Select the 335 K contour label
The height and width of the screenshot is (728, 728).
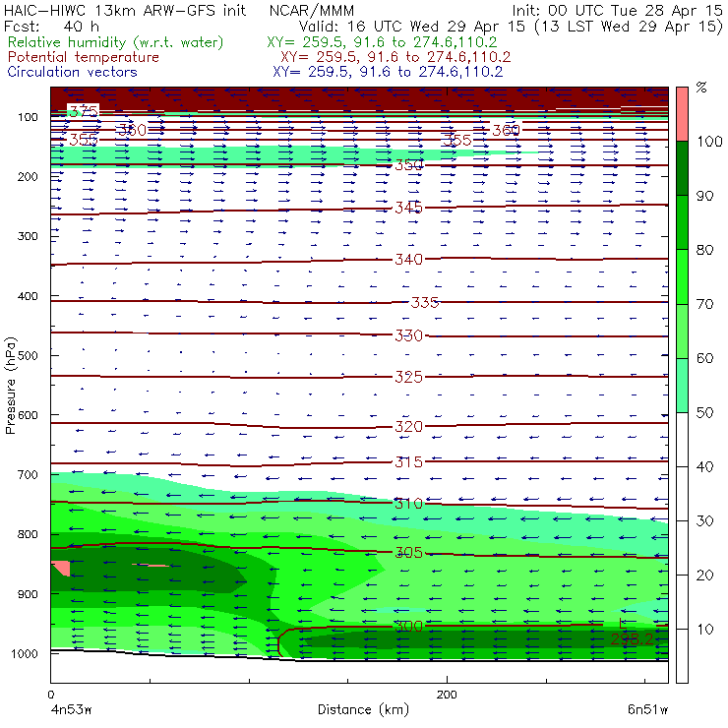pyautogui.click(x=424, y=303)
